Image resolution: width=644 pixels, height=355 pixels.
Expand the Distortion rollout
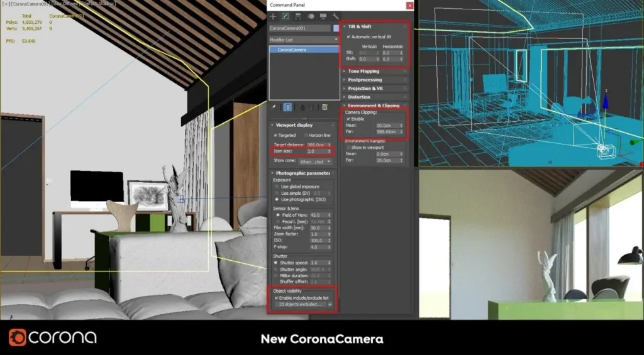[359, 97]
